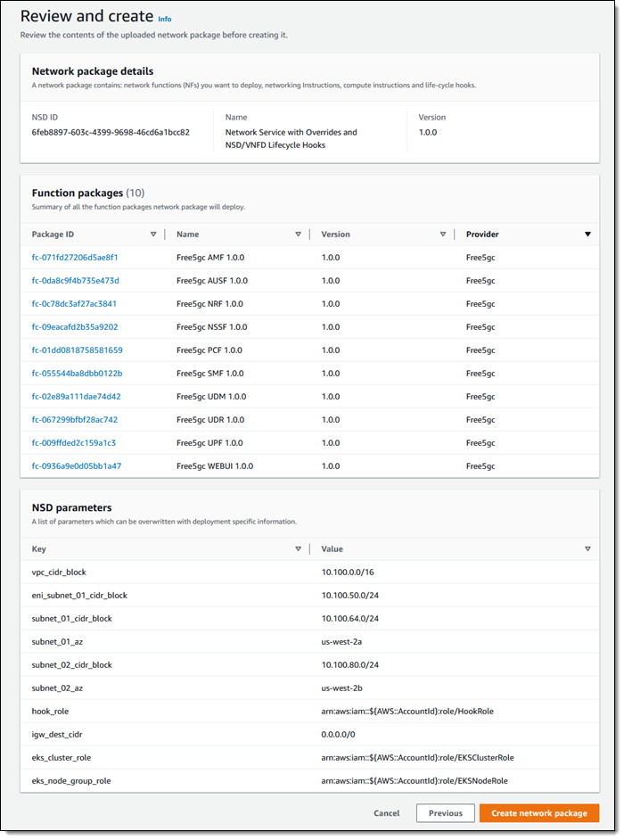Click the subnet_01_az key
This screenshot has width=624, height=840.
click(57, 642)
